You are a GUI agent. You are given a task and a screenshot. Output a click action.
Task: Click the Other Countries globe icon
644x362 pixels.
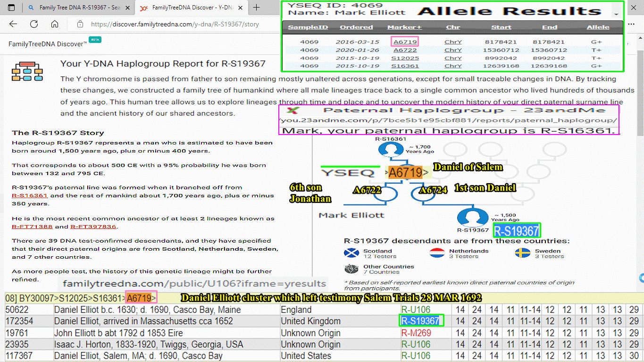pos(351,269)
